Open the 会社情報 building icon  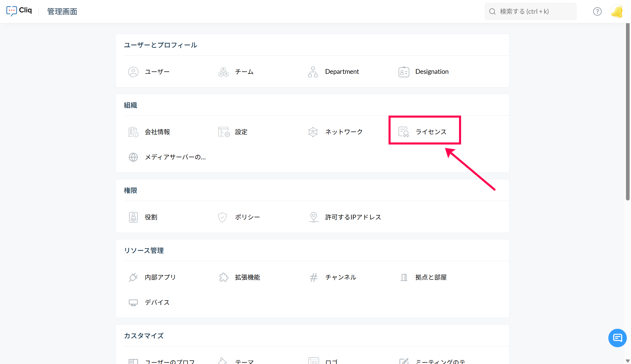[133, 132]
